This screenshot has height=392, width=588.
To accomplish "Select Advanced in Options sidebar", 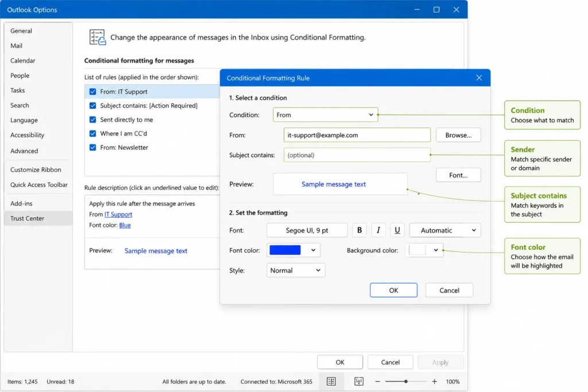I will 38,150.
